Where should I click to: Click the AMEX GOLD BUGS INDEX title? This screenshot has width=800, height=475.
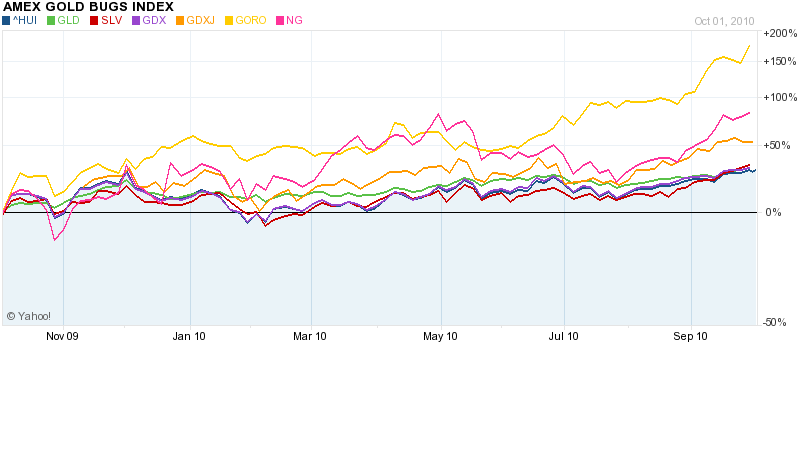(88, 7)
